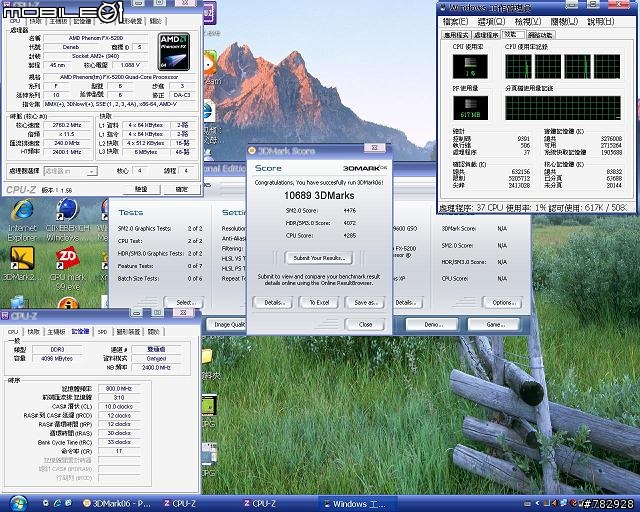The image size is (640, 512).
Task: Click 確定 button in CPU-Z CPU window
Action: pyautogui.click(x=182, y=189)
